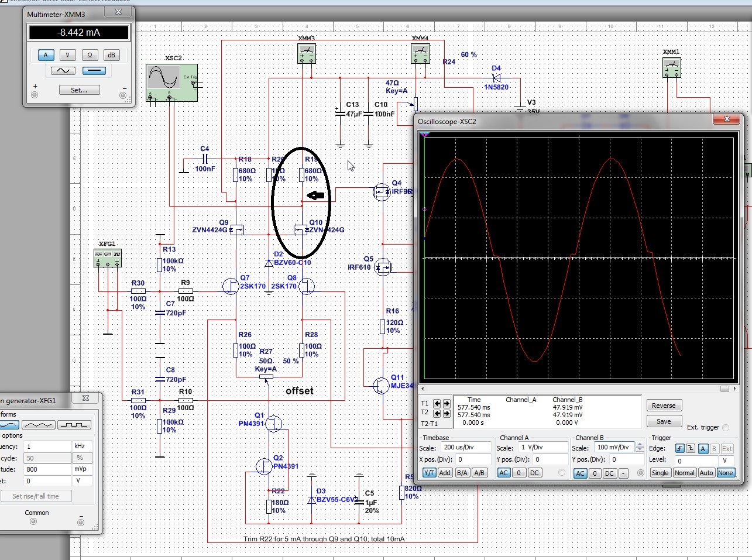Select Y/T display mode
Screen dimensions: 752x560
pos(429,473)
